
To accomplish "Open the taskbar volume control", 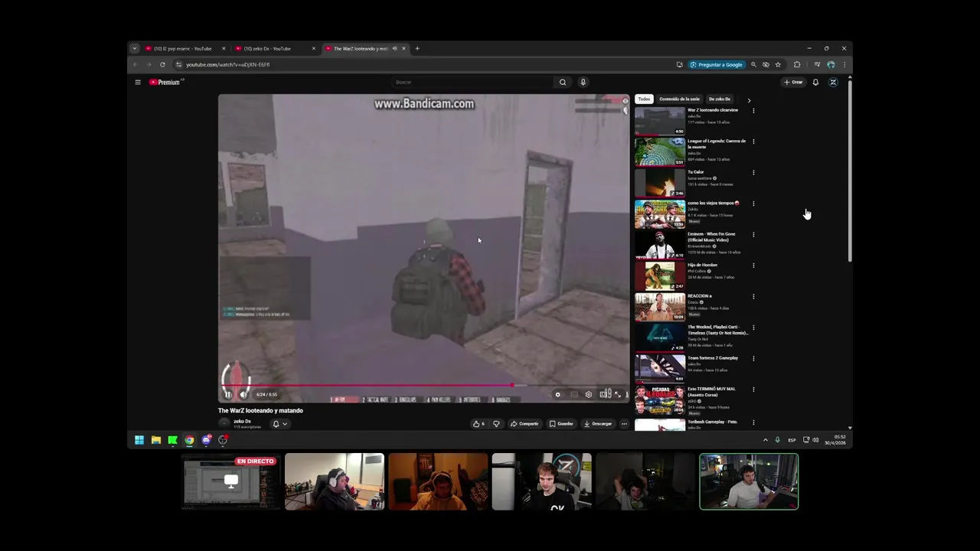I will pyautogui.click(x=815, y=440).
